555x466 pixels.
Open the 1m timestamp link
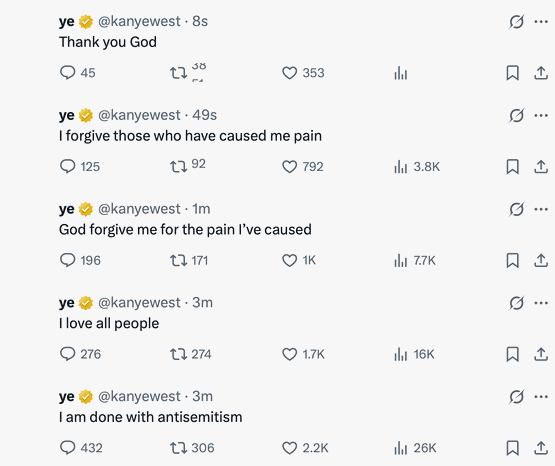coord(201,209)
